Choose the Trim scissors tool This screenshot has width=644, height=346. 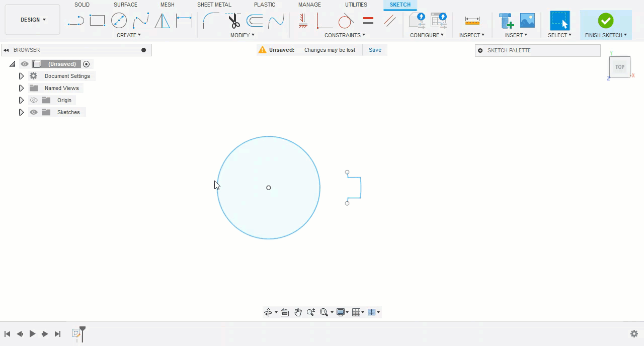234,21
